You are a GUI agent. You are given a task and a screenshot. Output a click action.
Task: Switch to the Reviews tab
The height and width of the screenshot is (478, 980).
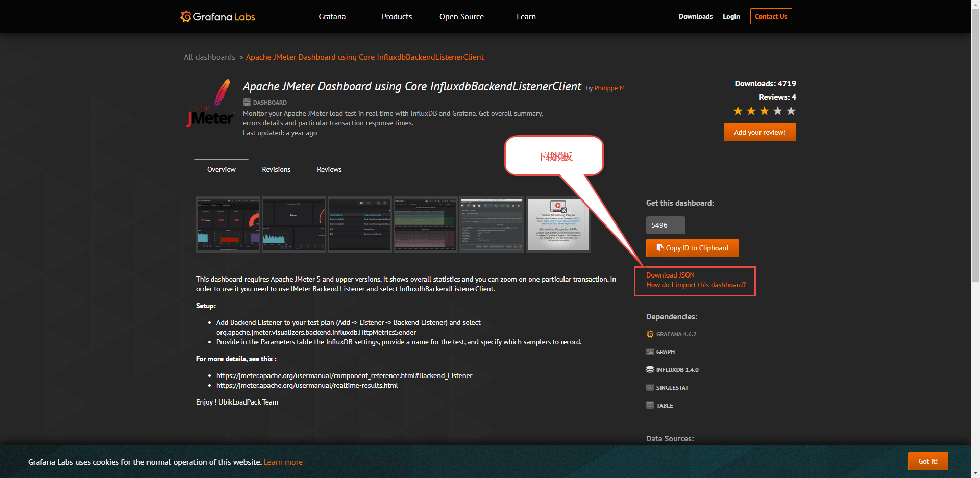pyautogui.click(x=329, y=169)
